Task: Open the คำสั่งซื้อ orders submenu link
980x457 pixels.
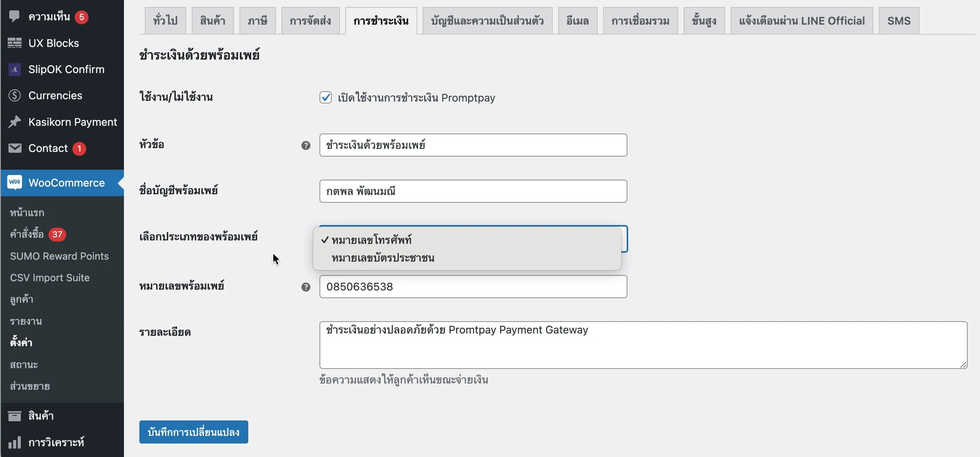Action: pyautogui.click(x=27, y=234)
